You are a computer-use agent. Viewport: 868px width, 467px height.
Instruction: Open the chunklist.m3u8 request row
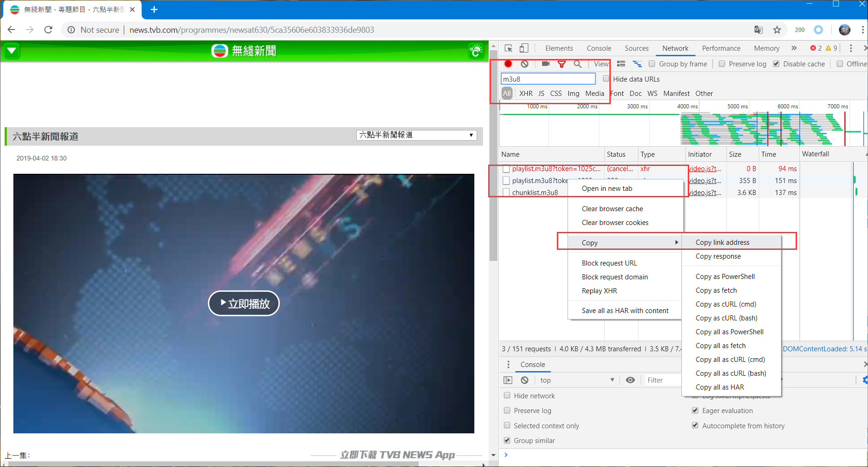tap(535, 193)
